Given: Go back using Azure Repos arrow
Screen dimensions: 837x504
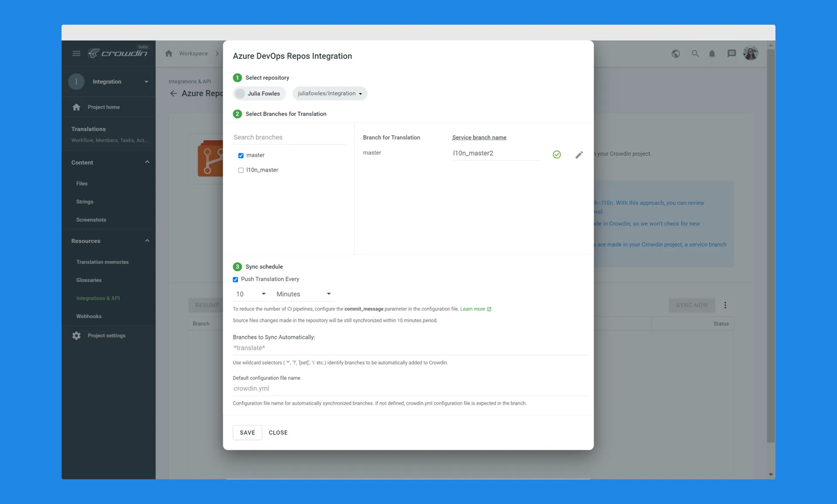Looking at the screenshot, I should (174, 93).
